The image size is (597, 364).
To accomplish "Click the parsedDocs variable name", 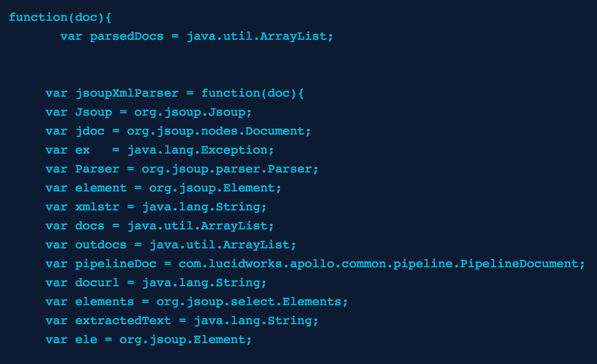I will pos(127,36).
